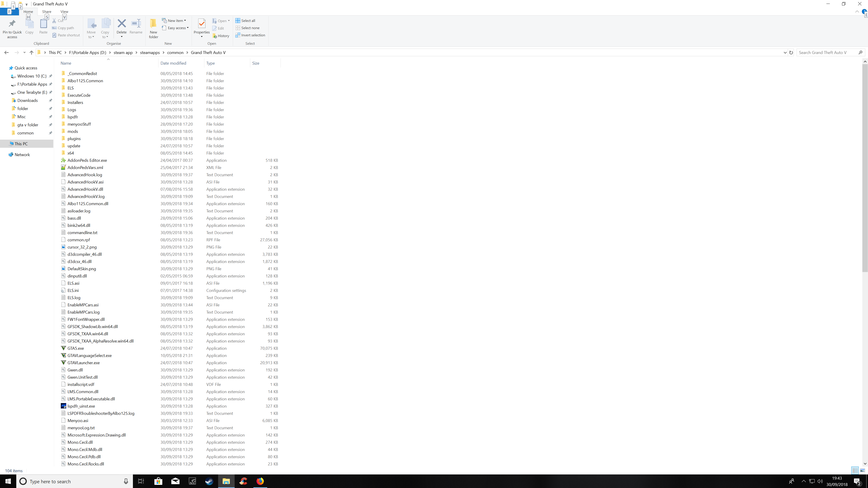Viewport: 868px width, 488px height.
Task: Click the Invert selection icon
Action: pyautogui.click(x=238, y=35)
